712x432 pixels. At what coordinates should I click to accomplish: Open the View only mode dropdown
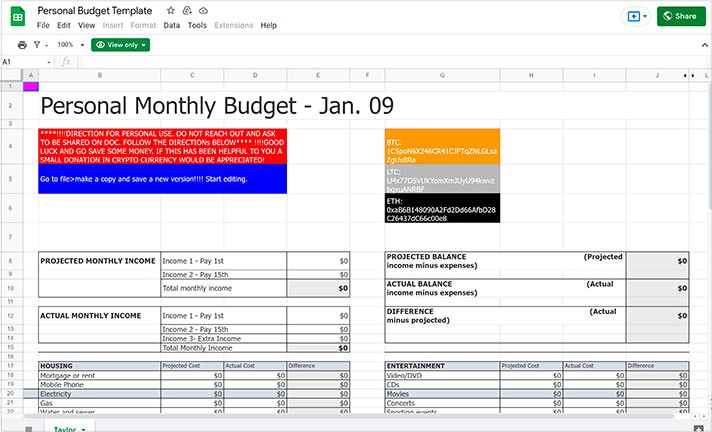[120, 45]
